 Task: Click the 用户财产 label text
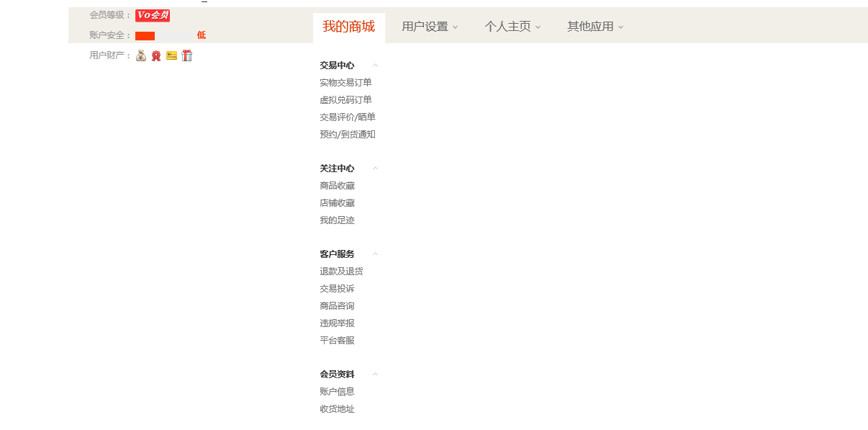[111, 55]
